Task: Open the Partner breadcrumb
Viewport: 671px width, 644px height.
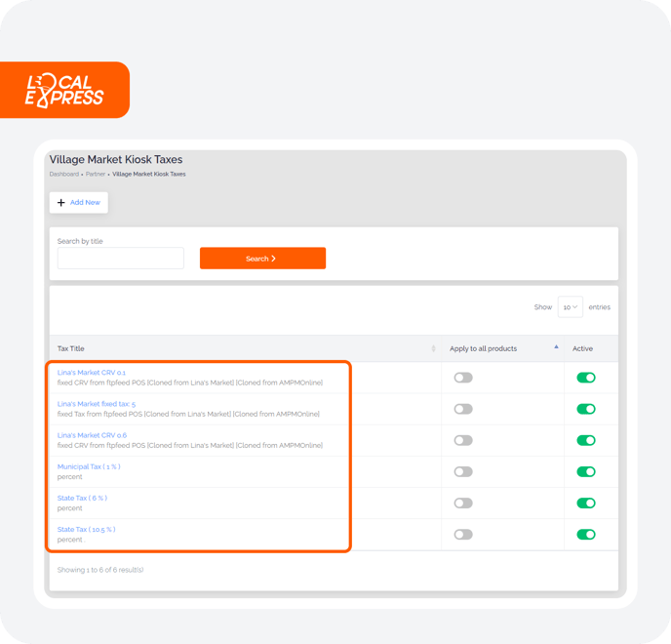Action: tap(96, 175)
